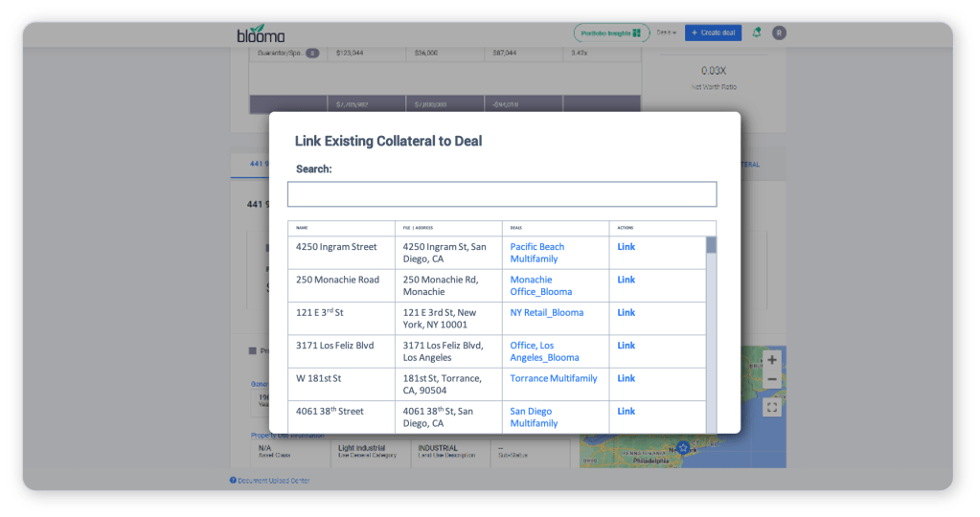
Task: Open the notifications bell
Action: click(757, 33)
